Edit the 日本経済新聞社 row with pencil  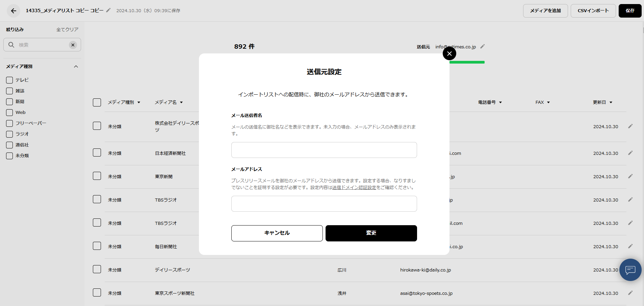(630, 153)
